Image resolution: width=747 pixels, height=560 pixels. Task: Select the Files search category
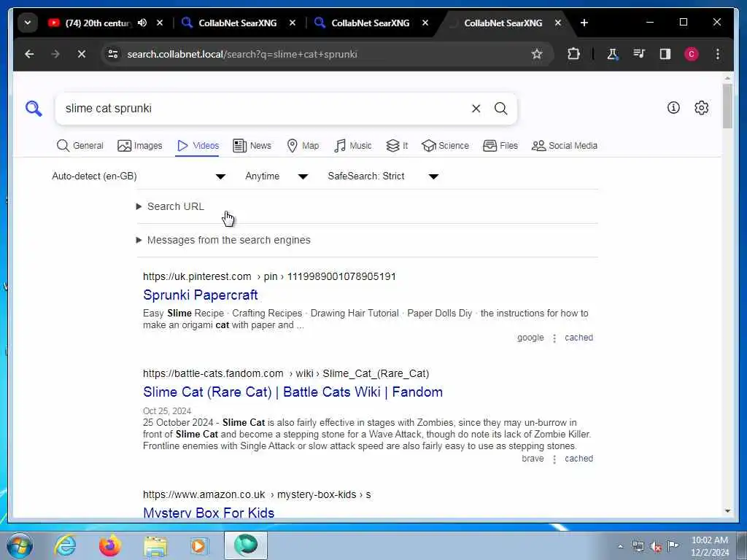click(500, 146)
